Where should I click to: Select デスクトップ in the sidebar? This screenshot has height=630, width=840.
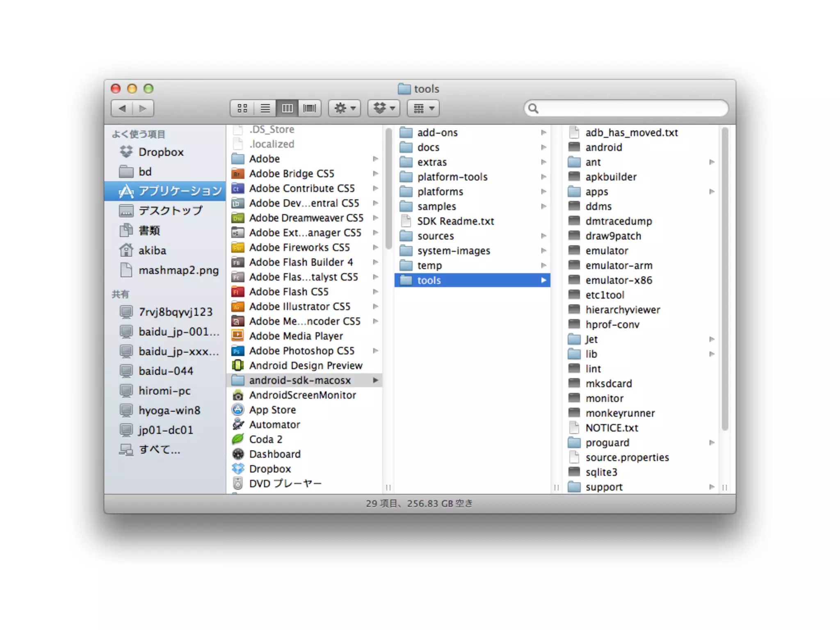click(x=170, y=211)
